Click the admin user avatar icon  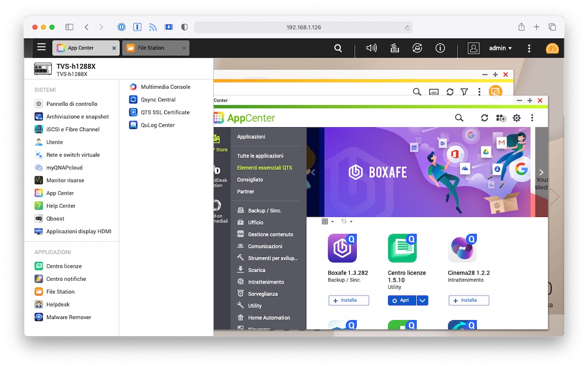coord(473,48)
